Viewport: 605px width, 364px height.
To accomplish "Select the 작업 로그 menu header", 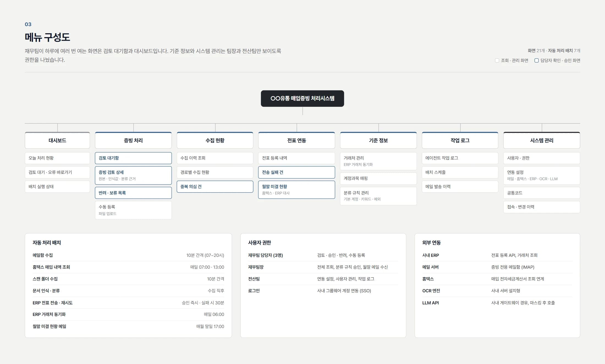I will point(460,140).
